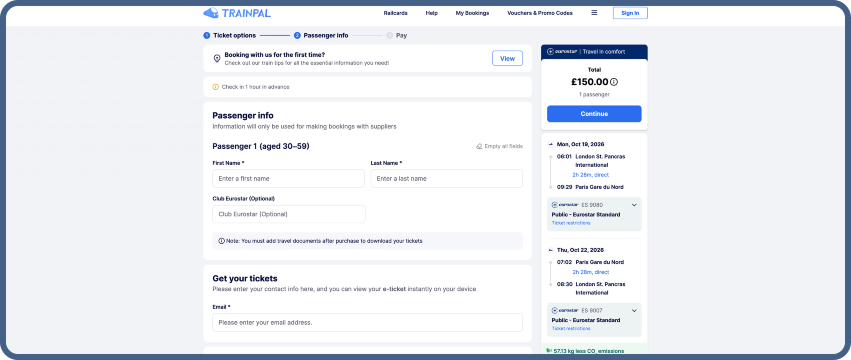This screenshot has width=851, height=360.
Task: Select the Pay step
Action: coord(397,35)
